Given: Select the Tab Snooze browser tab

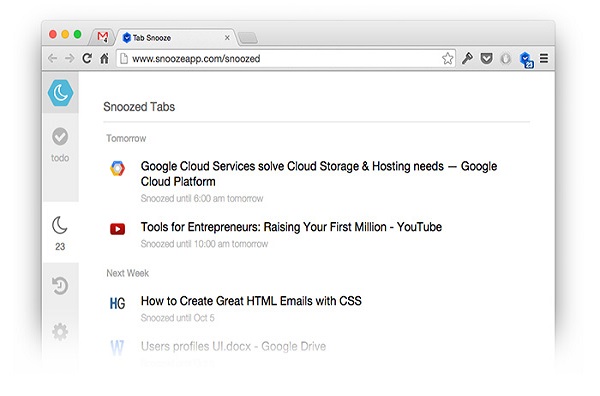Looking at the screenshot, I should 176,37.
